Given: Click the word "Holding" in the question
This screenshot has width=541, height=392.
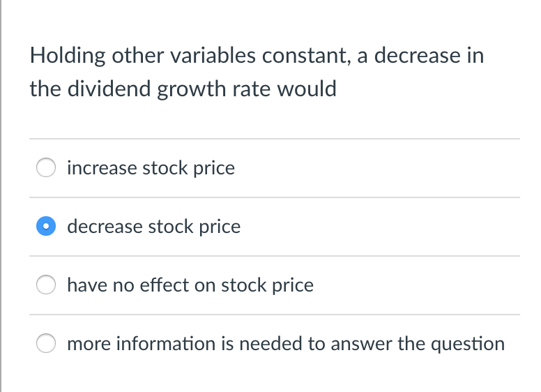Looking at the screenshot, I should pyautogui.click(x=66, y=56).
